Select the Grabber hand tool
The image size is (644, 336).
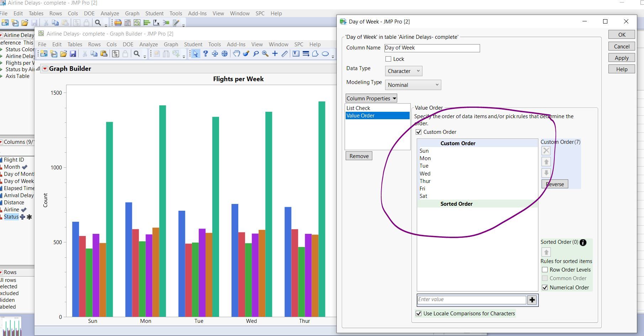236,54
